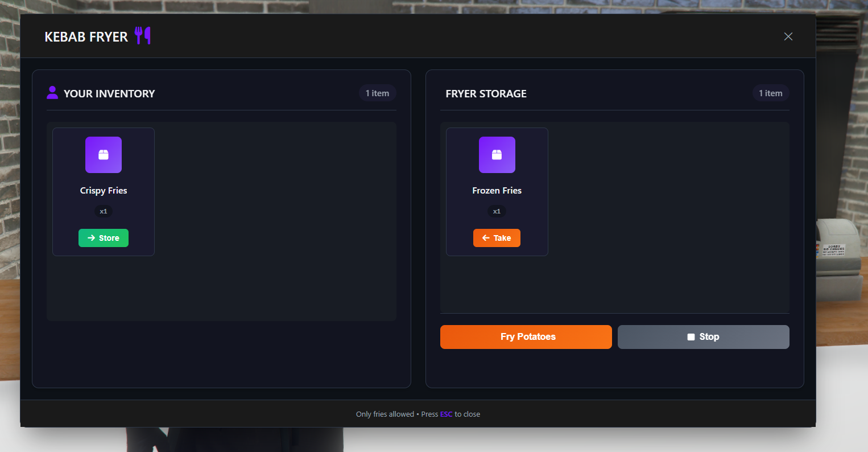
Task: Click the inventory 1 item count badge
Action: tap(378, 93)
